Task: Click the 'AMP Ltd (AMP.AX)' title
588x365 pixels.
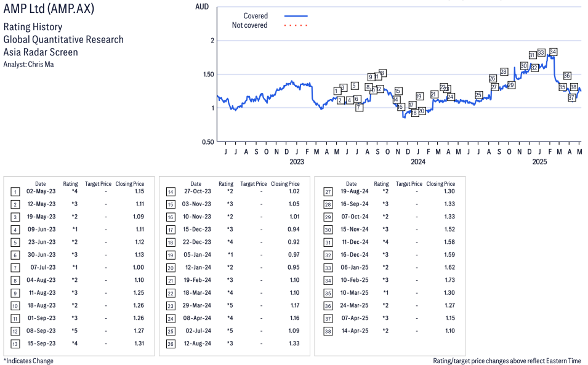Action: (49, 8)
